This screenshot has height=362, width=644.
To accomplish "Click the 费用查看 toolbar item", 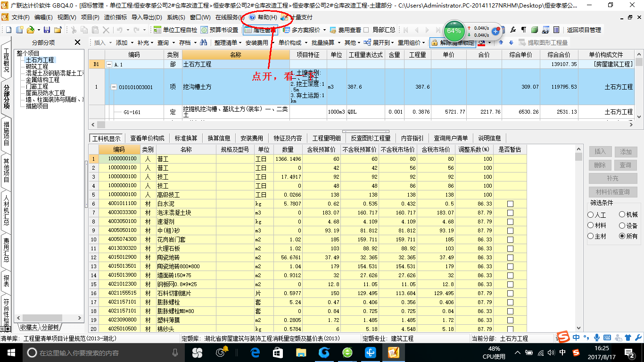I will pos(345,30).
